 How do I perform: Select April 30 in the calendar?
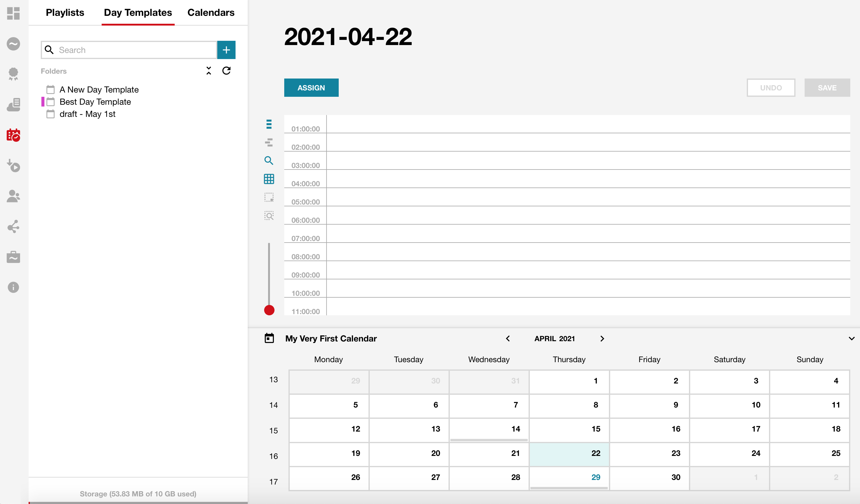649,478
